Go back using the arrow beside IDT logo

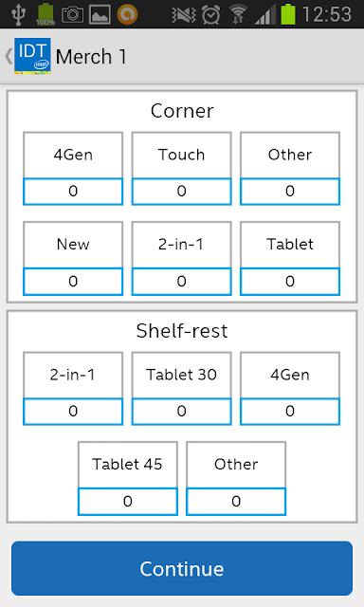point(9,56)
